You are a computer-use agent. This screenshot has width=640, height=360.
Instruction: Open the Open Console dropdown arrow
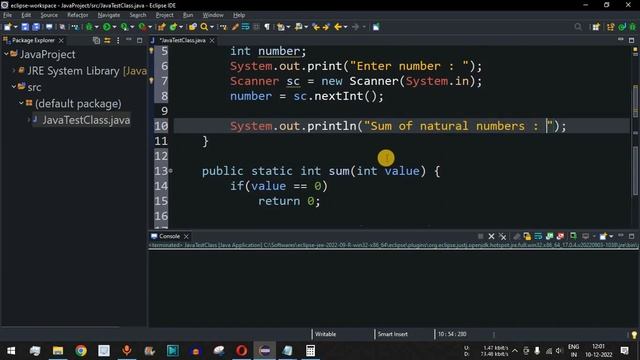tap(611, 236)
